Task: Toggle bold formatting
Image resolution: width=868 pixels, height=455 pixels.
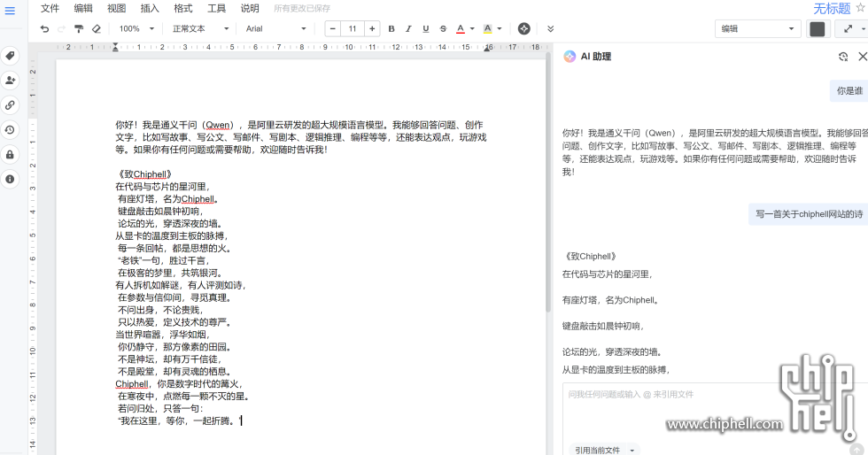Action: (x=391, y=29)
